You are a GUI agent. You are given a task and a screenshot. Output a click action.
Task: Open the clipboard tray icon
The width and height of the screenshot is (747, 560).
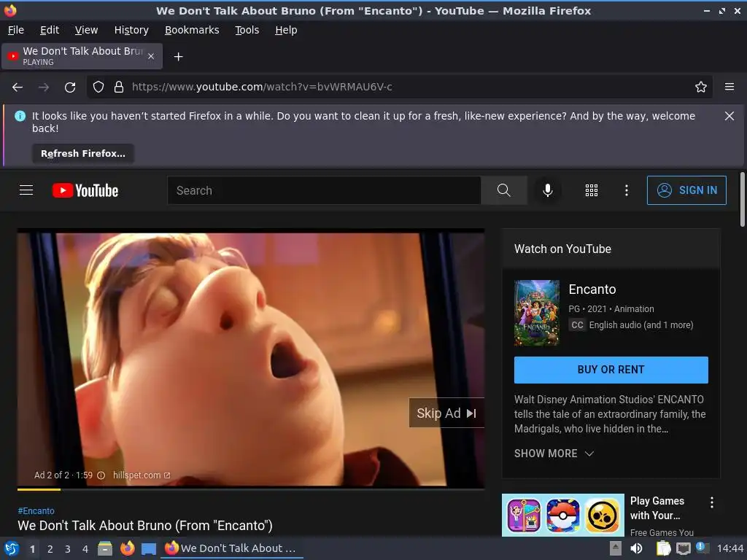click(x=663, y=548)
